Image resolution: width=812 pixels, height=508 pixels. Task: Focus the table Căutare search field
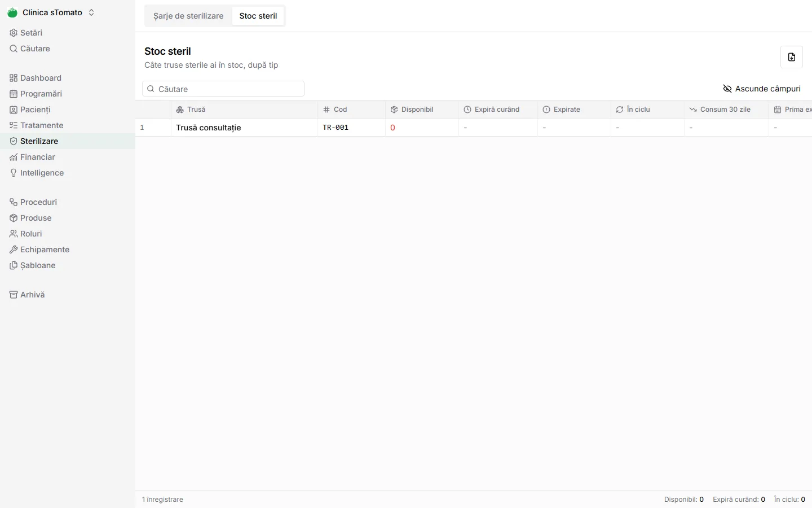tap(223, 89)
